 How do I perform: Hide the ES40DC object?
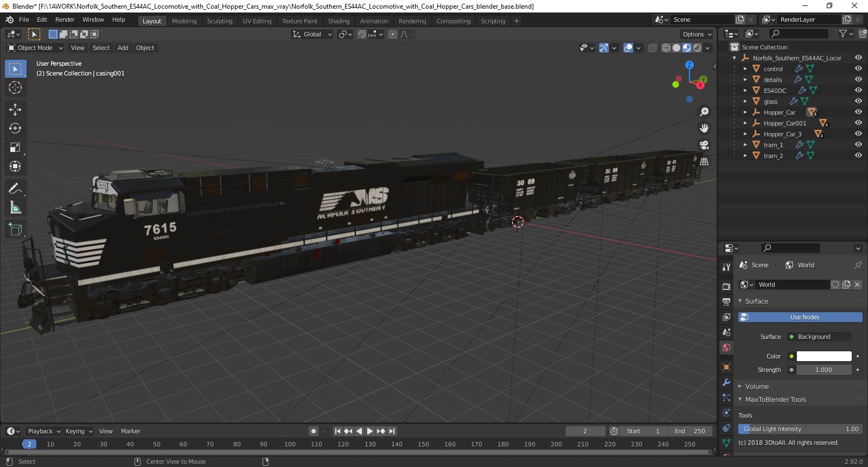tap(858, 90)
